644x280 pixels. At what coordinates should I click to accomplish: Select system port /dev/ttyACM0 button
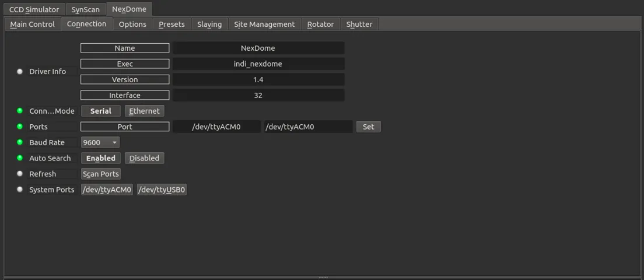107,190
